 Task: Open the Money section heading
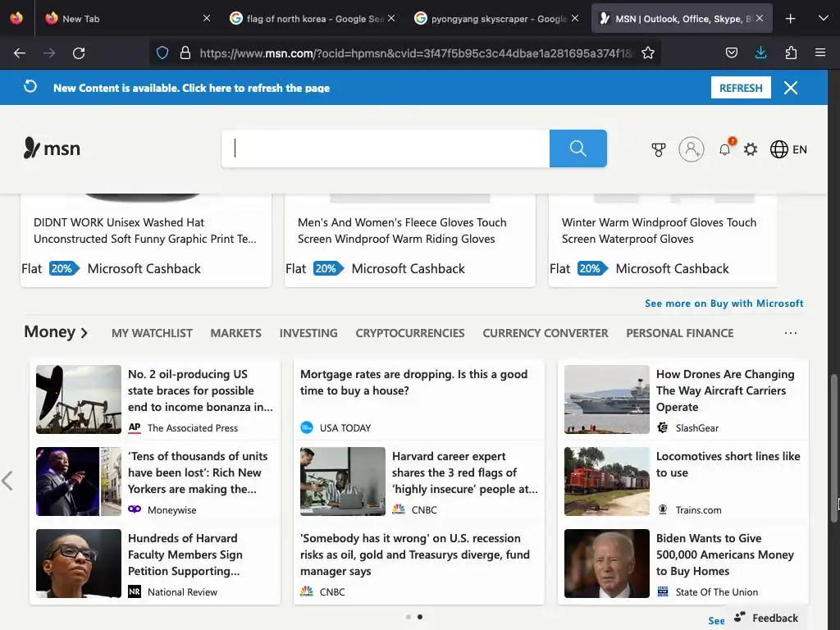click(x=56, y=332)
